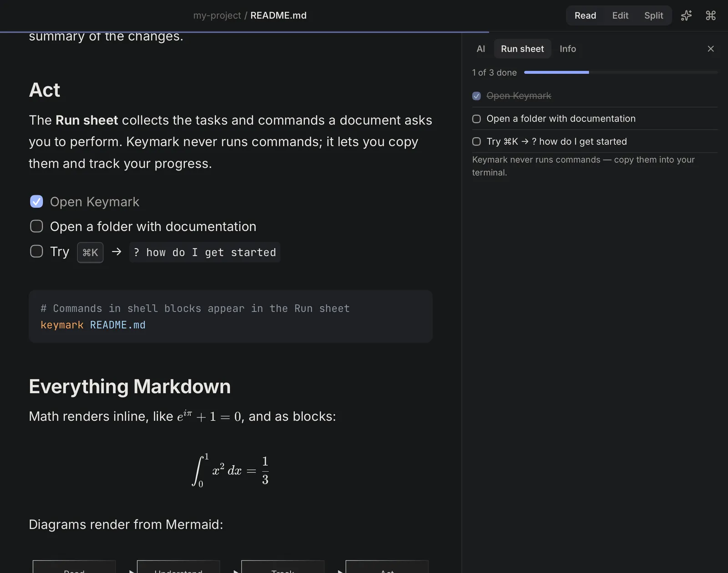Check the 'Try ⌘K' task in document

[x=36, y=251]
